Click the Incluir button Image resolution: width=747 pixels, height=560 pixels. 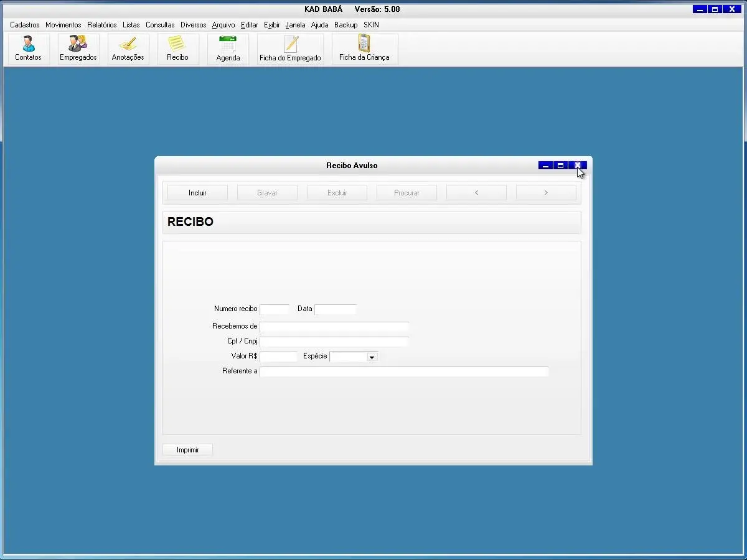pyautogui.click(x=197, y=193)
